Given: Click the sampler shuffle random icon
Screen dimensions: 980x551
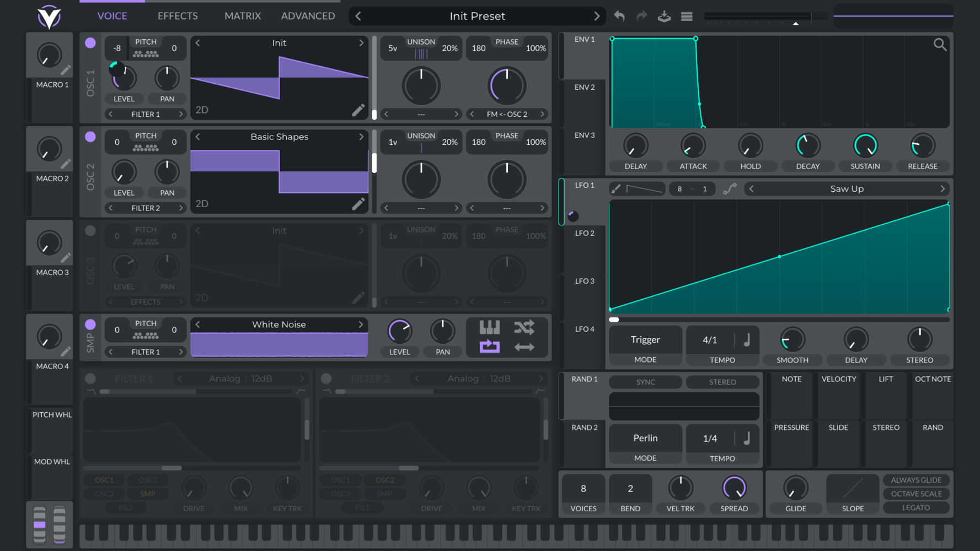Looking at the screenshot, I should 524,327.
